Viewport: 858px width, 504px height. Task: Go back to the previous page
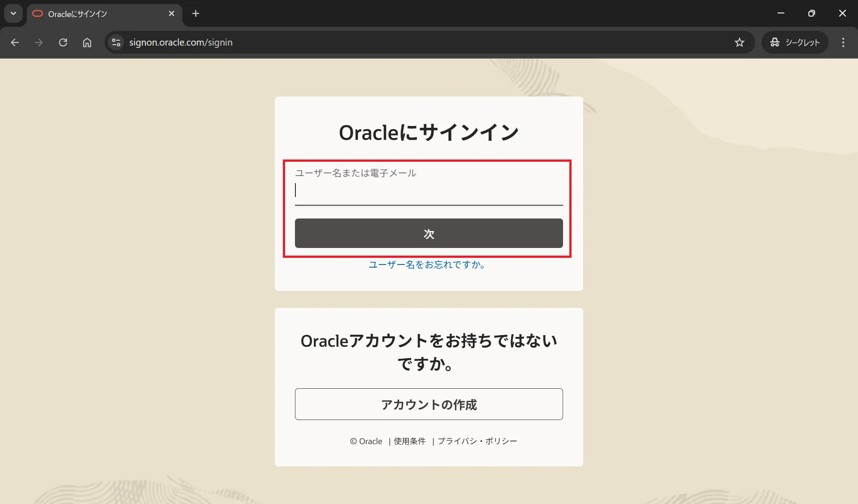coord(15,42)
